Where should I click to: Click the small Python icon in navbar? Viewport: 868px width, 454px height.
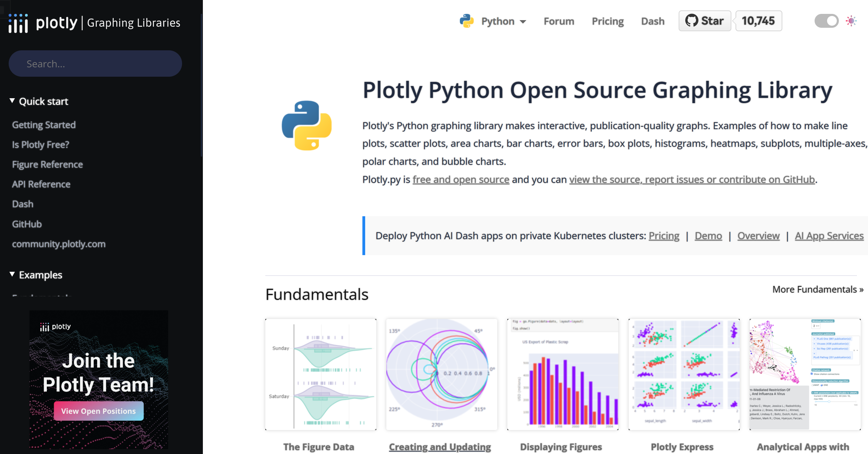coord(466,21)
